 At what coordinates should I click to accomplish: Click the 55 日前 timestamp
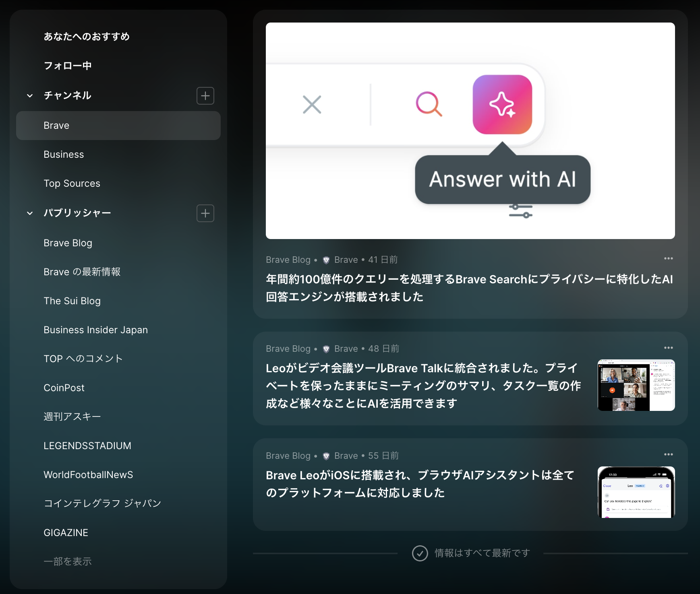pos(383,456)
